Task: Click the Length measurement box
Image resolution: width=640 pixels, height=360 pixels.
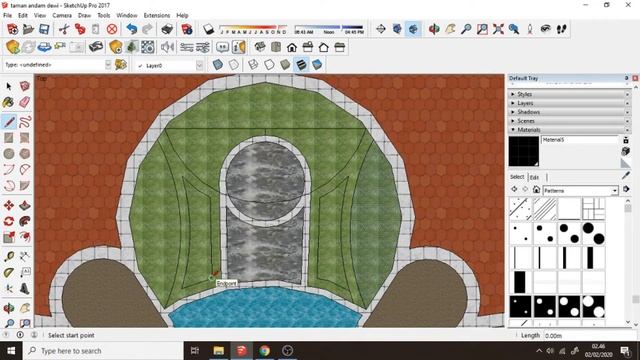Action: pos(590,336)
